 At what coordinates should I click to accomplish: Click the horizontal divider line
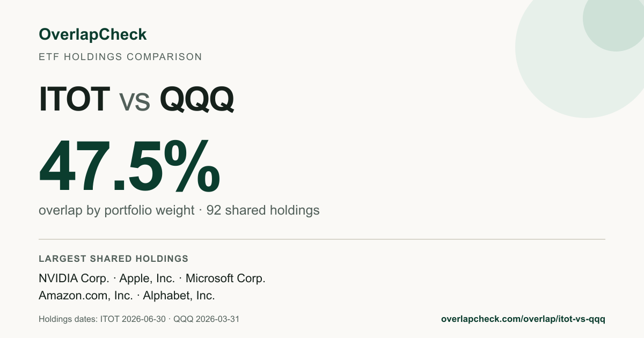pos(322,239)
